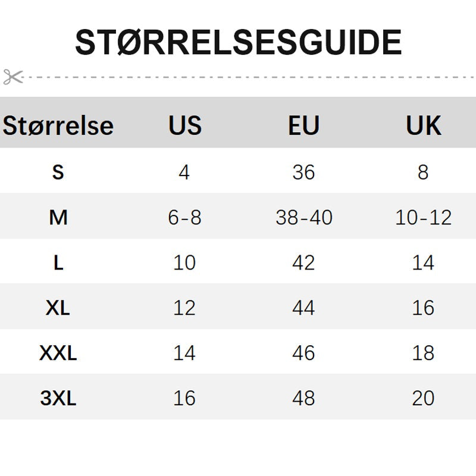The image size is (476, 476).
Task: Select the US column header
Action: click(x=184, y=126)
